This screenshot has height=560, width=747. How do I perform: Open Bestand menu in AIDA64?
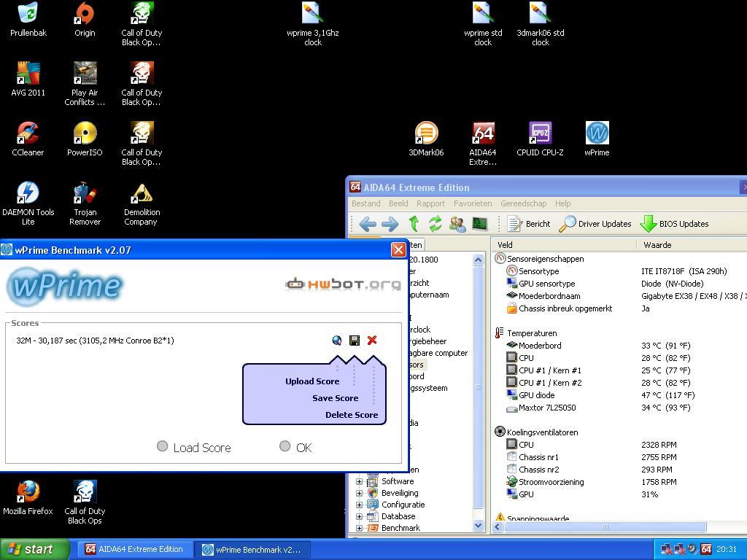click(x=366, y=203)
